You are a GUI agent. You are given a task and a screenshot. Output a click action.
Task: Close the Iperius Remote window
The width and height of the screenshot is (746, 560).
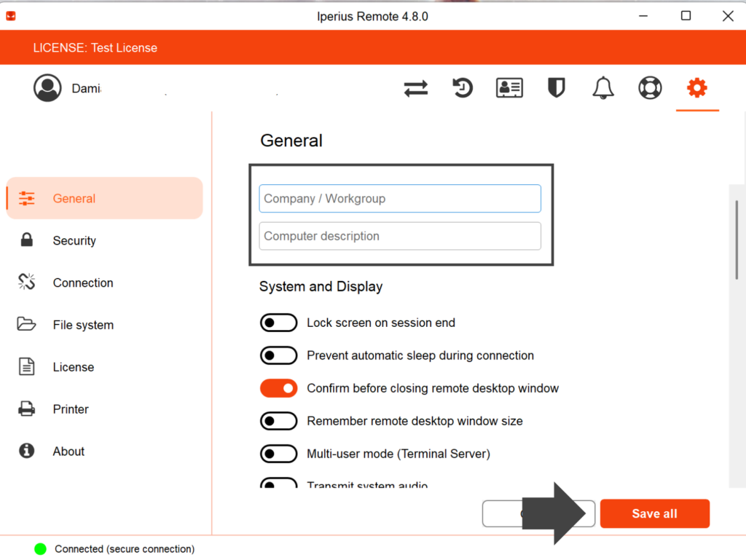tap(728, 16)
